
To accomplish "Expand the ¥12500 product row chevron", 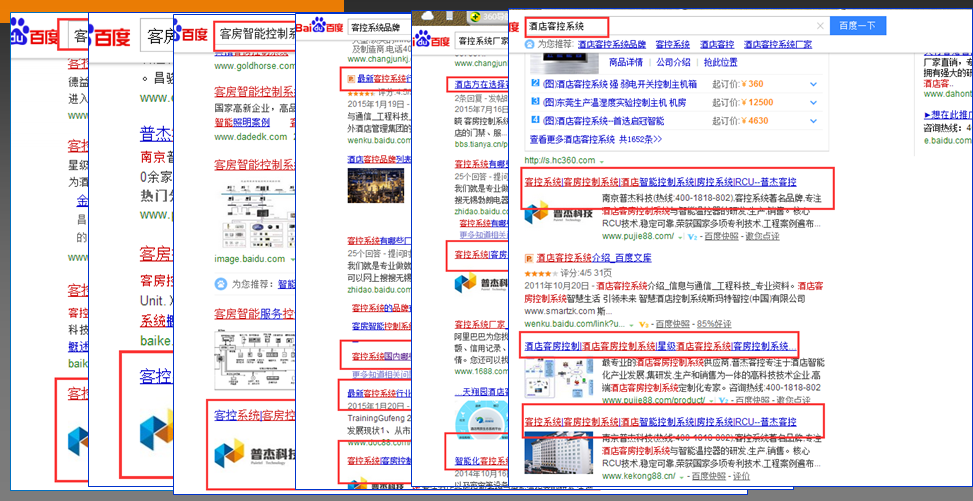I will (x=814, y=102).
